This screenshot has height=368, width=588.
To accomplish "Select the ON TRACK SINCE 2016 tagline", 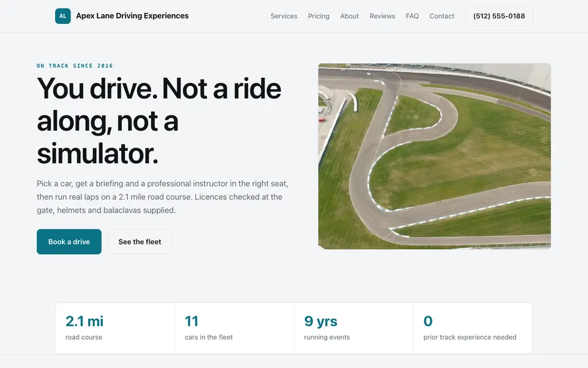I will 75,66.
